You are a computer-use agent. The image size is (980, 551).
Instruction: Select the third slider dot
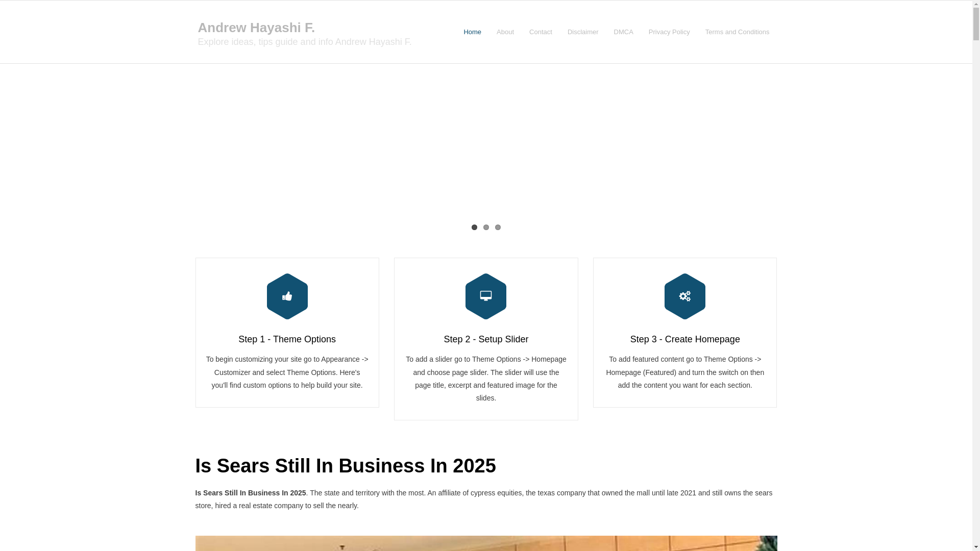[498, 228]
